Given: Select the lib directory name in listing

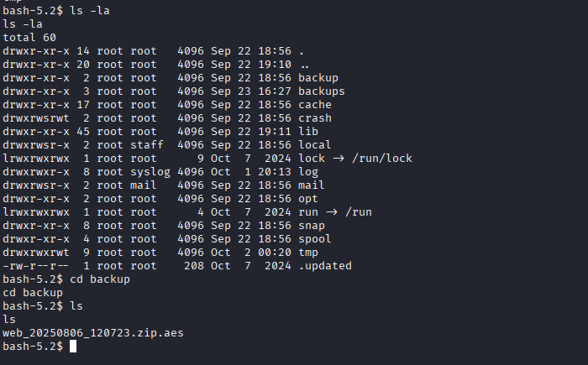Looking at the screenshot, I should (308, 131).
